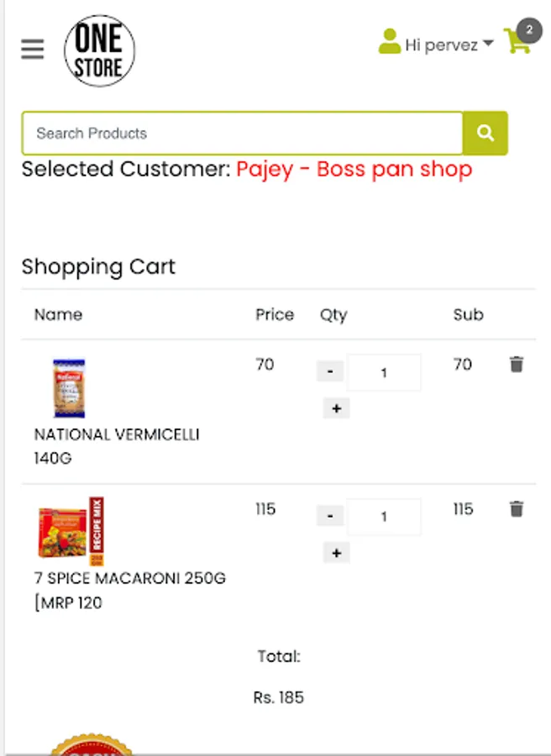Click the user profile icon
The image size is (551, 756).
pyautogui.click(x=389, y=42)
